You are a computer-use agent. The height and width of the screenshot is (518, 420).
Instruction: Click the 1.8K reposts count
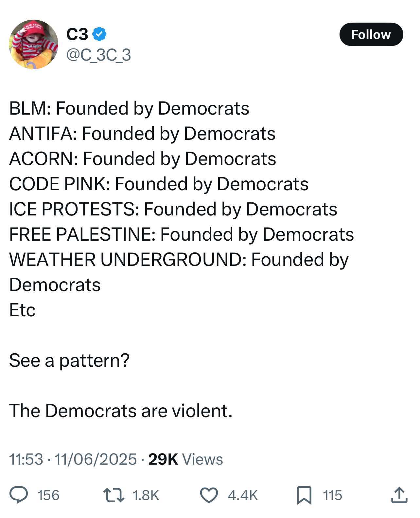pos(146,495)
